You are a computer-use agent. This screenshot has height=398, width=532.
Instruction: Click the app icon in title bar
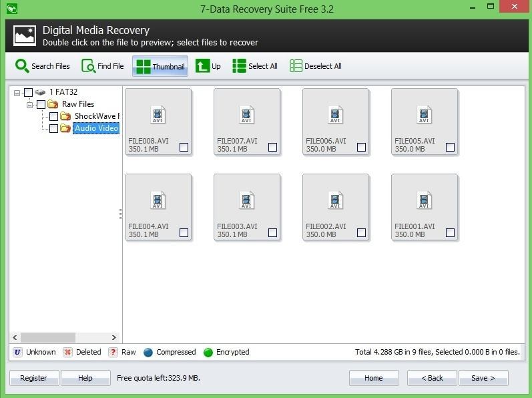(11, 8)
